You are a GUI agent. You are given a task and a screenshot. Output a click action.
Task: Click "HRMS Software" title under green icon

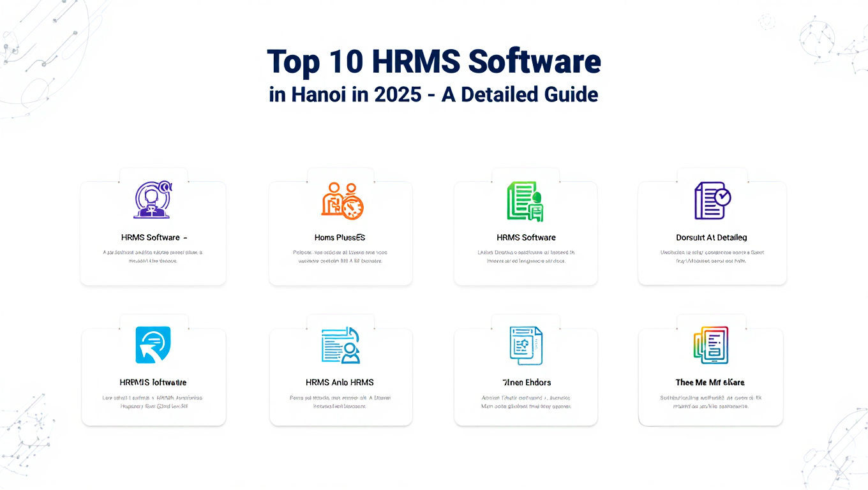[526, 237]
